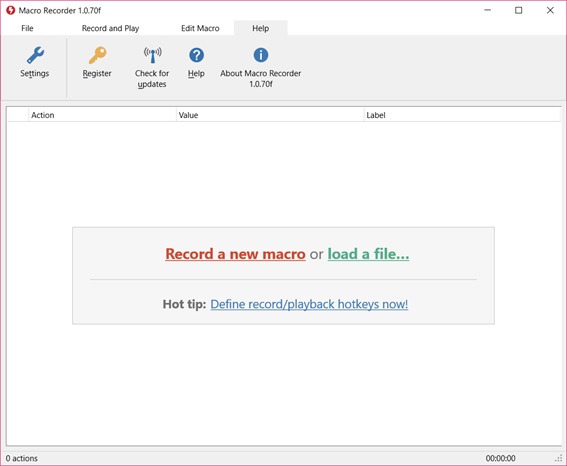Viewport: 567px width, 466px height.
Task: Minimize the Macro Recorder window
Action: click(487, 10)
